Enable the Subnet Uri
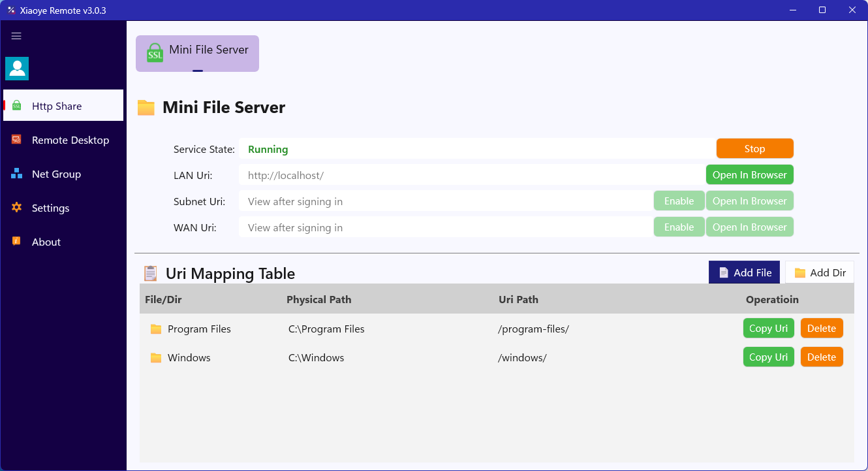 pos(679,201)
